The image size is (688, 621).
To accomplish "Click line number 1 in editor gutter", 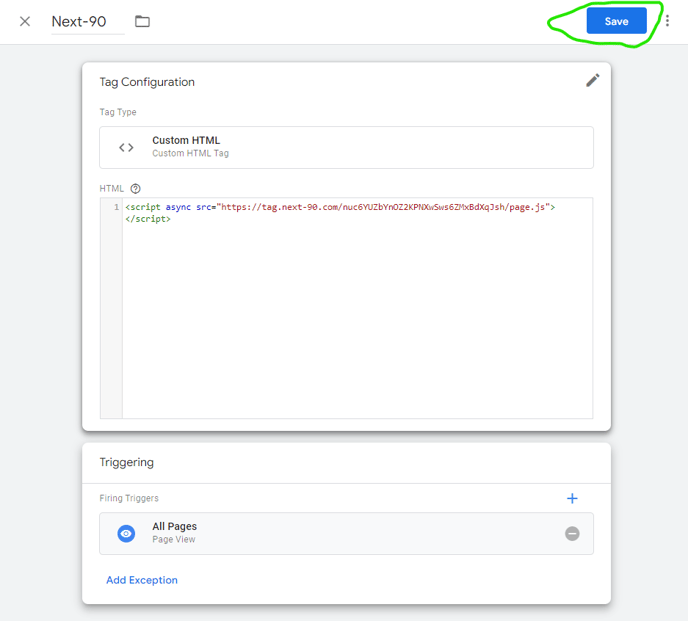I will (116, 207).
